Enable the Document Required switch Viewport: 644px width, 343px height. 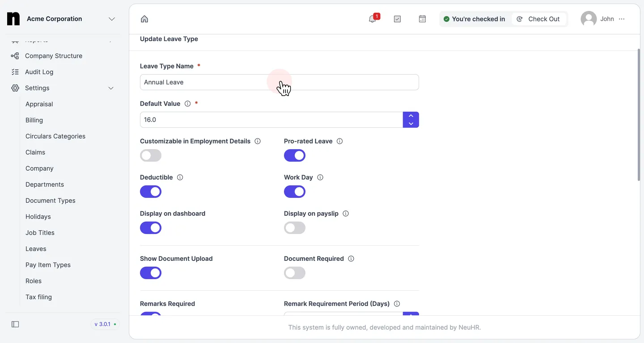point(295,273)
